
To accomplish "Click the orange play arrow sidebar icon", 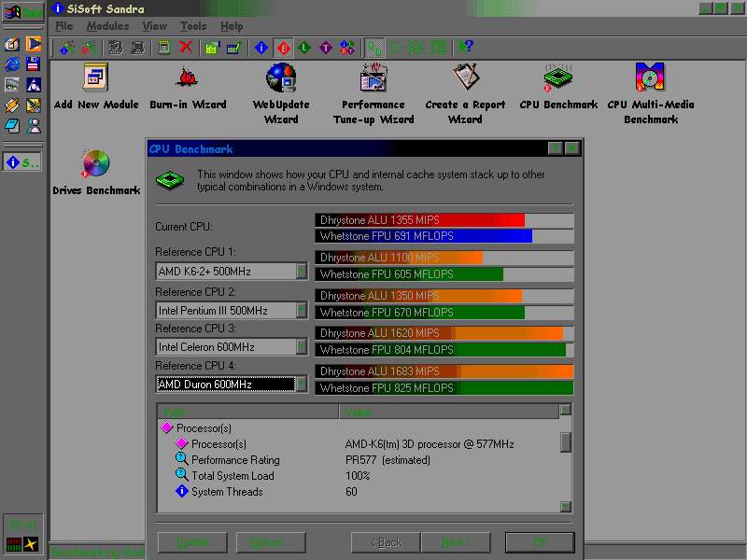I will click(x=33, y=44).
